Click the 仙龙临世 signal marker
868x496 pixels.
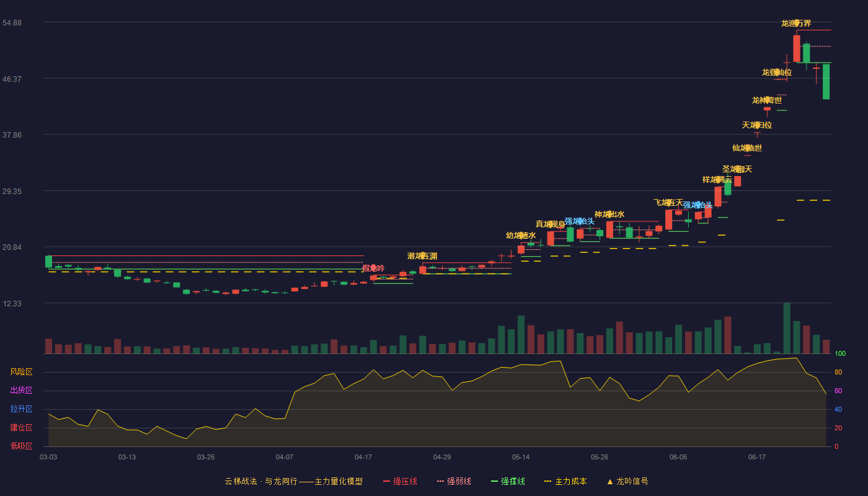747,148
